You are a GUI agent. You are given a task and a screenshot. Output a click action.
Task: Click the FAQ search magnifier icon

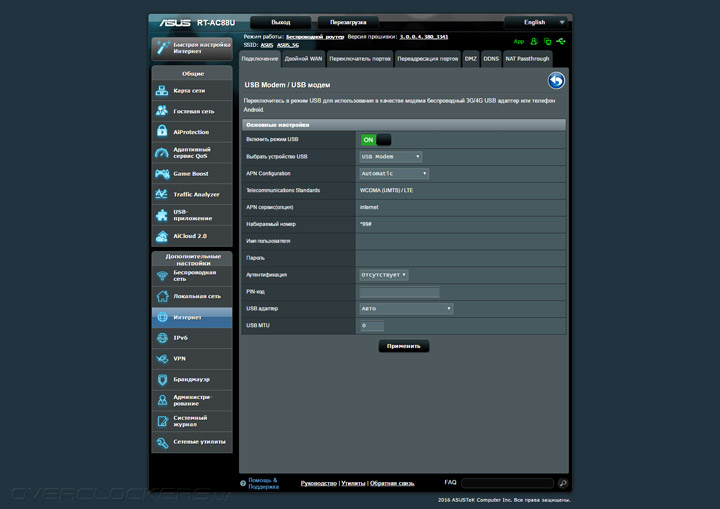pos(563,483)
